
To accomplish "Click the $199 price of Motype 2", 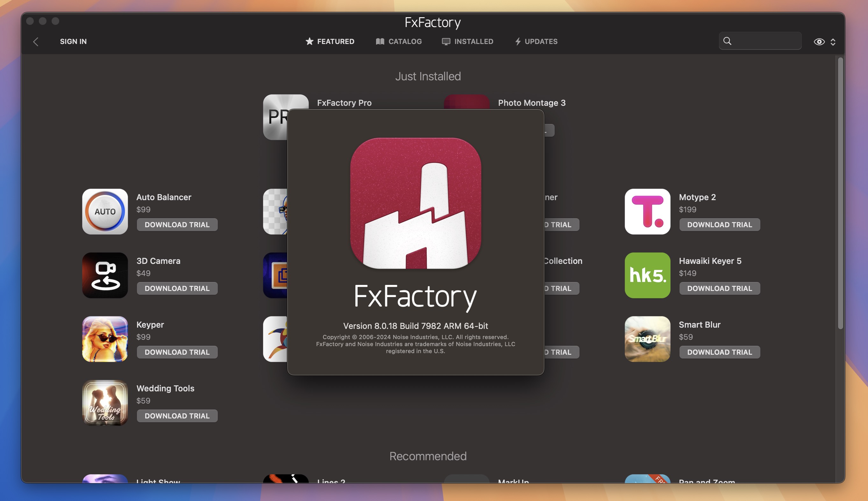I will pos(687,210).
